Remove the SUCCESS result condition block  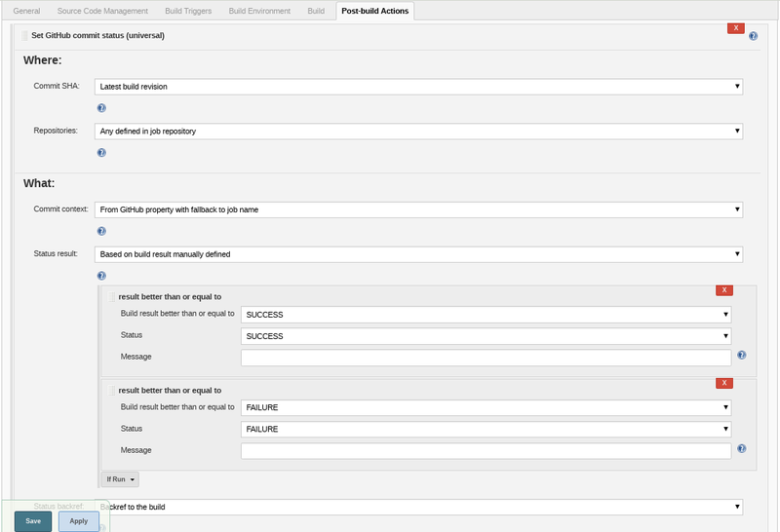pos(724,289)
